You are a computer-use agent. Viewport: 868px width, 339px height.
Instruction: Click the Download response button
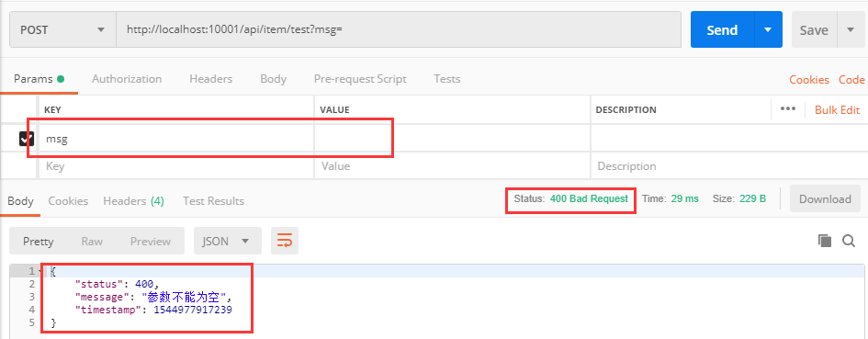(825, 198)
